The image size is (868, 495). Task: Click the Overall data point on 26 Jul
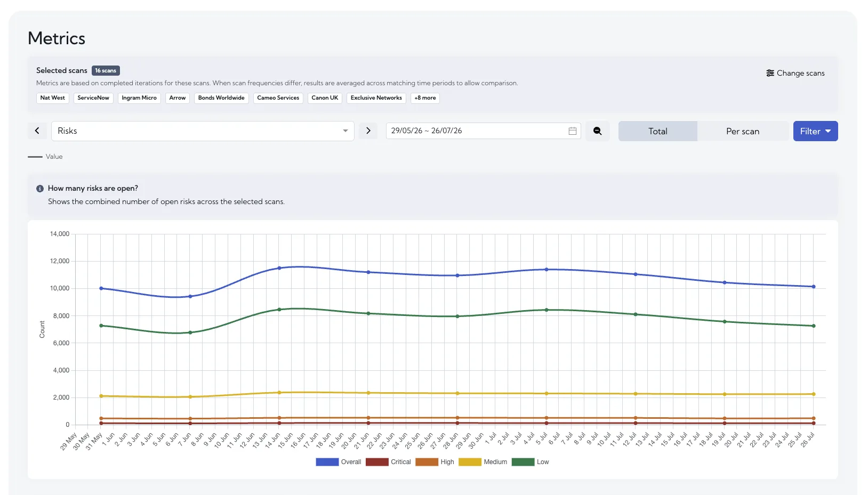point(814,287)
